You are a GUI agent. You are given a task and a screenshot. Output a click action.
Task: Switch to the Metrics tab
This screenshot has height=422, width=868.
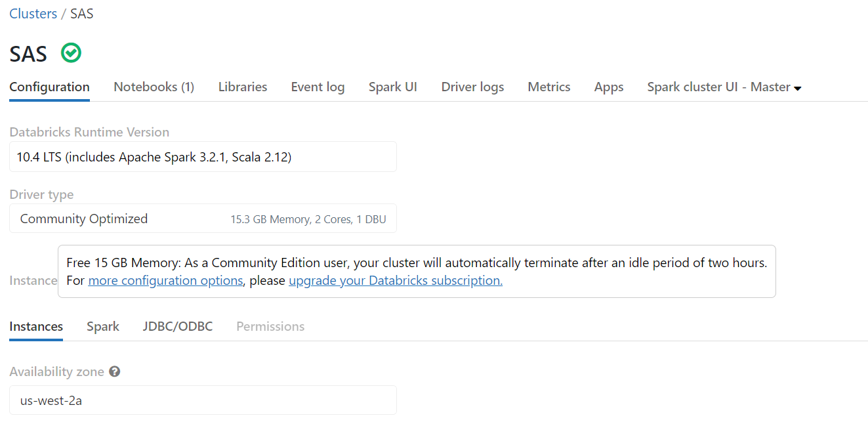(548, 87)
